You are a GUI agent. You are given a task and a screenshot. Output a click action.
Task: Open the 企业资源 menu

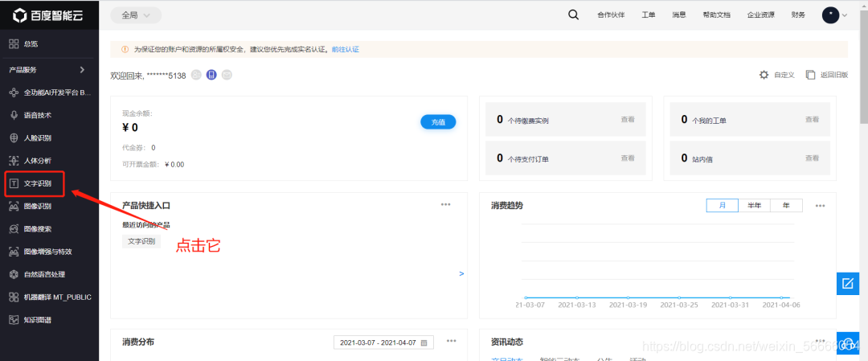(x=760, y=15)
